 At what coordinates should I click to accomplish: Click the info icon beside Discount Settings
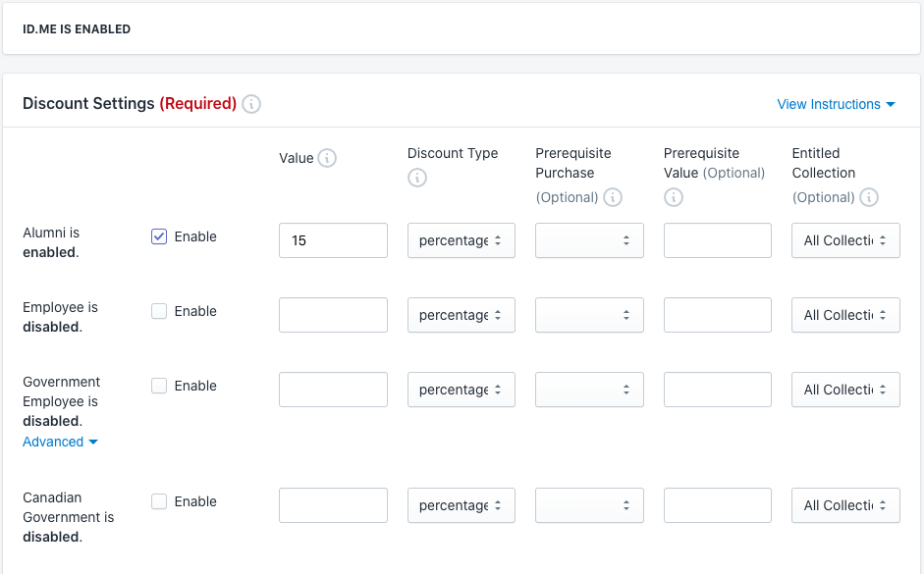(251, 104)
